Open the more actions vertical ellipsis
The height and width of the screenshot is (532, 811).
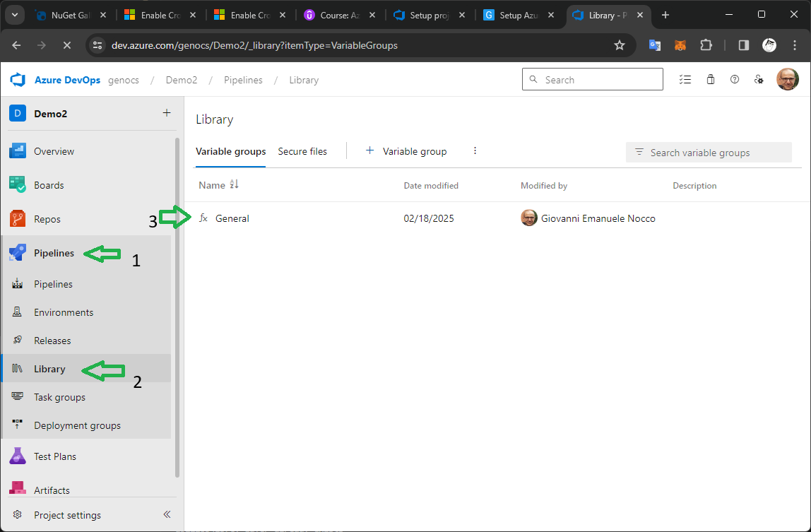pyautogui.click(x=475, y=151)
